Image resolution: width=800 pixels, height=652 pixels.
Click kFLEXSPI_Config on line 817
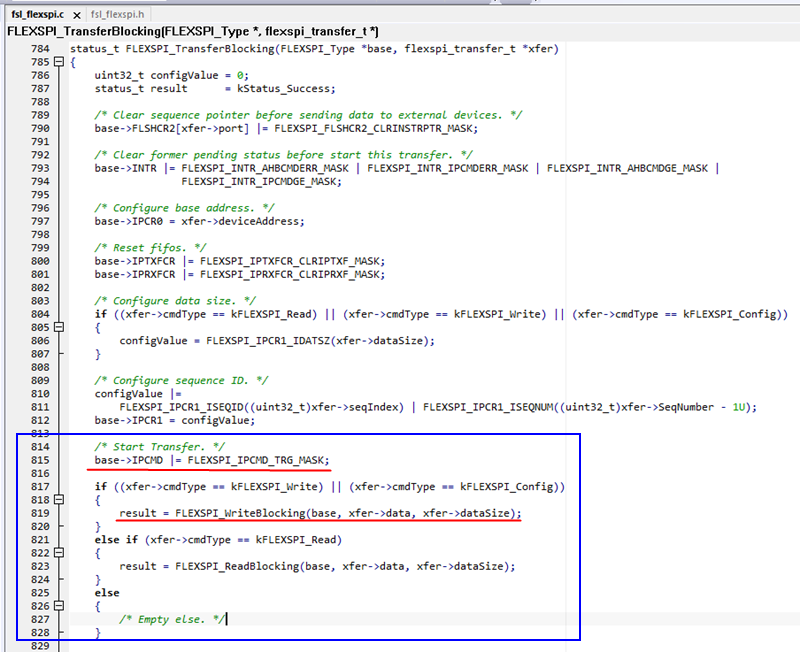(x=506, y=487)
